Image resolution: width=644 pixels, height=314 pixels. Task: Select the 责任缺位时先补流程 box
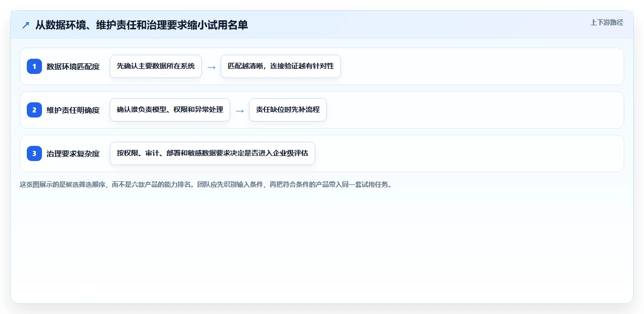288,110
